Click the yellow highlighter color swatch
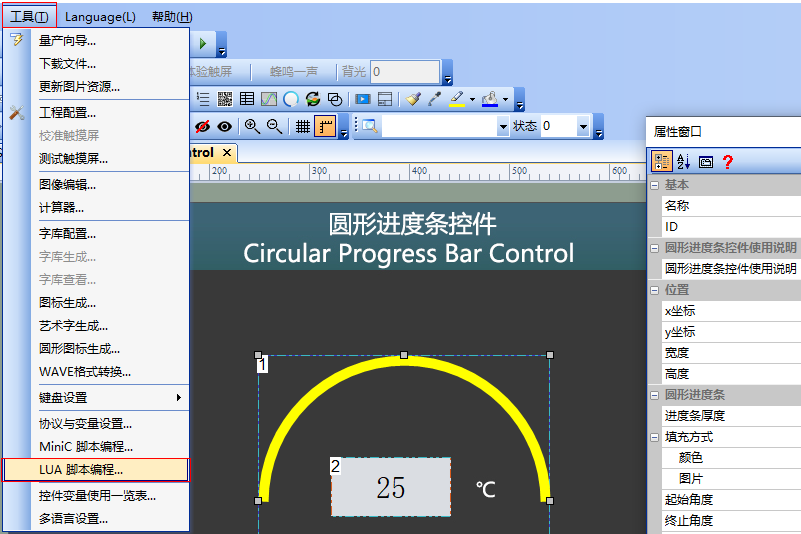This screenshot has width=801, height=534. pyautogui.click(x=457, y=99)
